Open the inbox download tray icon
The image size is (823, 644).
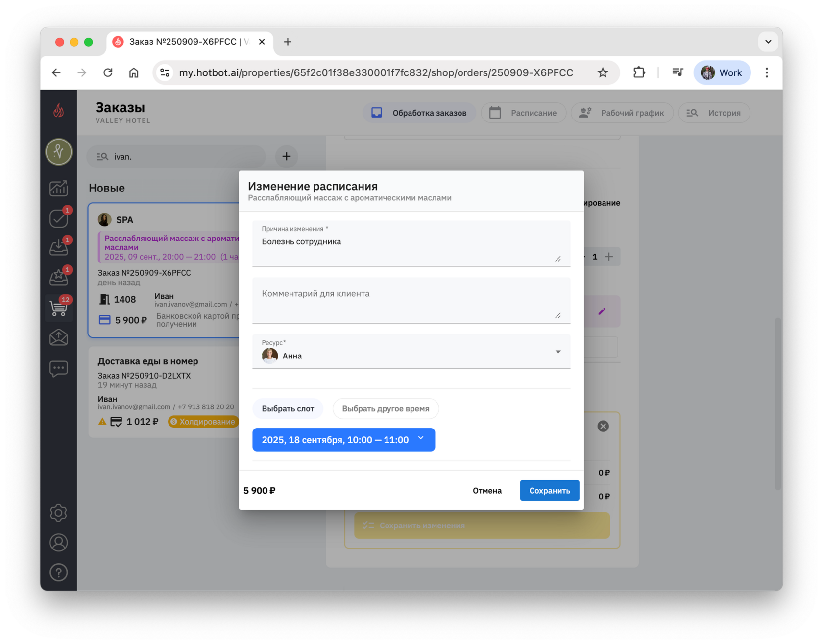[x=59, y=247]
